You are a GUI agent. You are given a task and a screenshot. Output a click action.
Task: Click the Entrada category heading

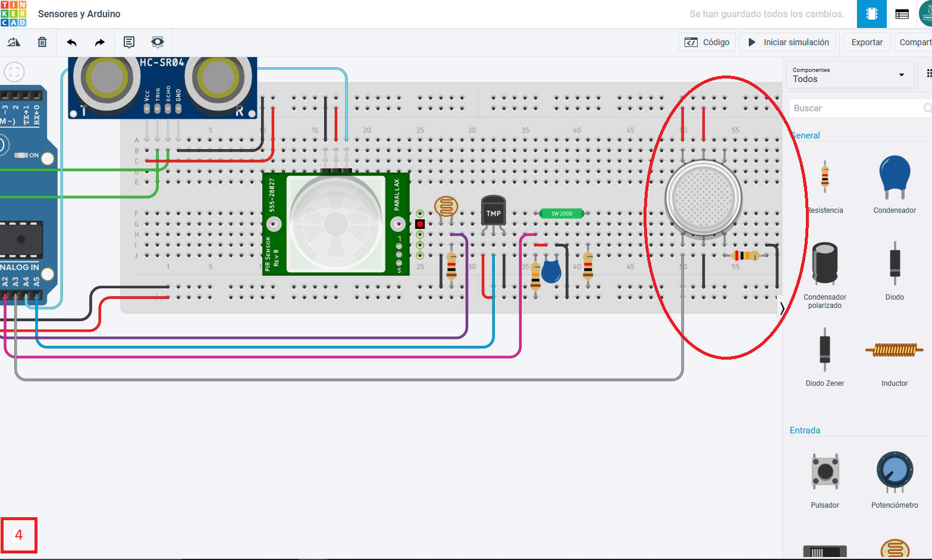tap(805, 430)
